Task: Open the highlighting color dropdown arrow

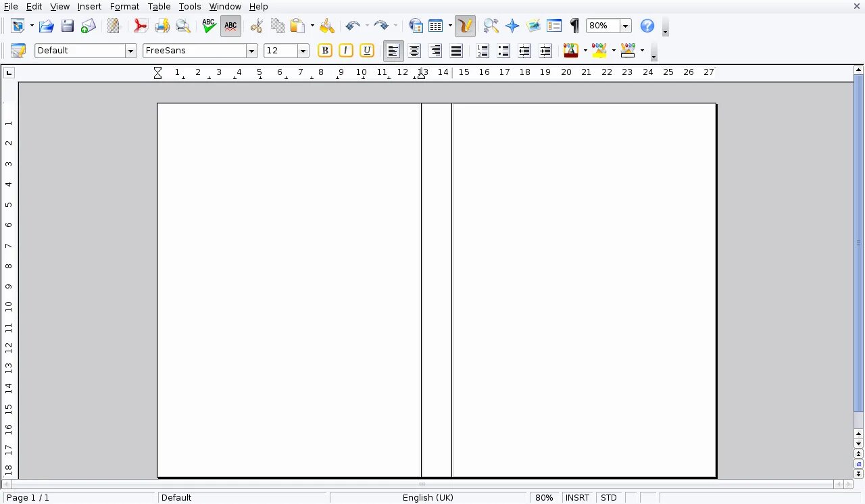Action: click(x=614, y=51)
